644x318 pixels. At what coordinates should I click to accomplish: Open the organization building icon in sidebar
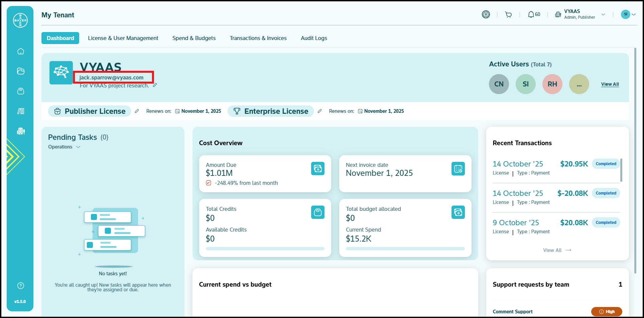(x=21, y=131)
